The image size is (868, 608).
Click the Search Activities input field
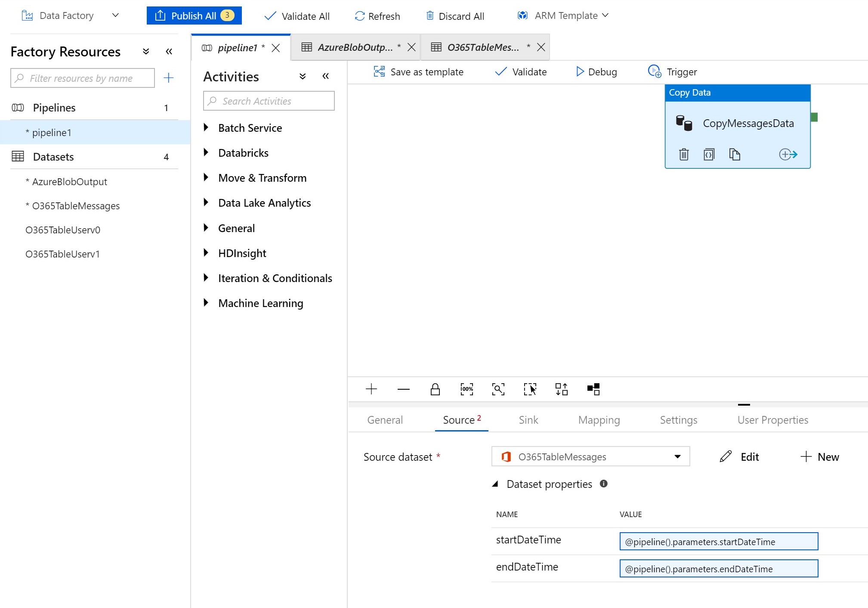[x=269, y=101]
